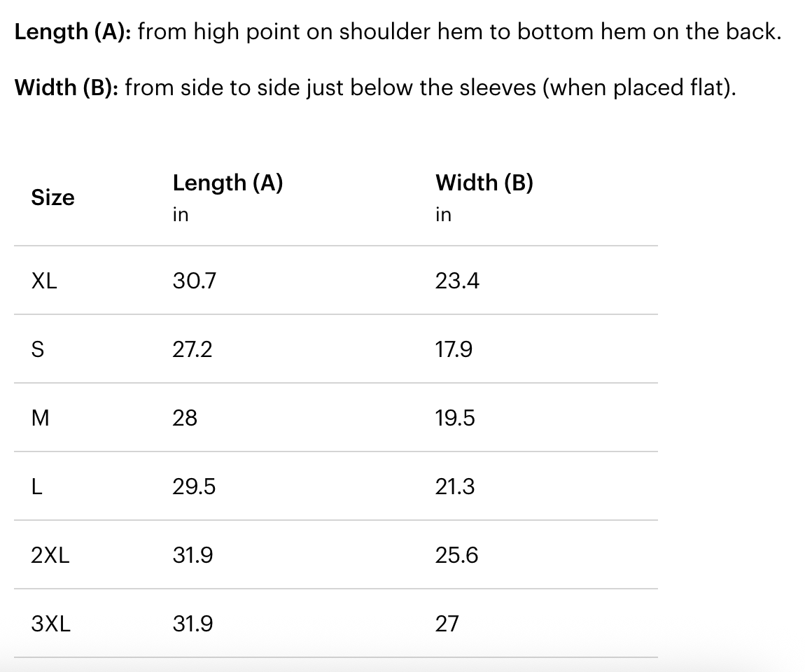Select the XL size row label
Screen dimensions: 805x672
pos(44,281)
